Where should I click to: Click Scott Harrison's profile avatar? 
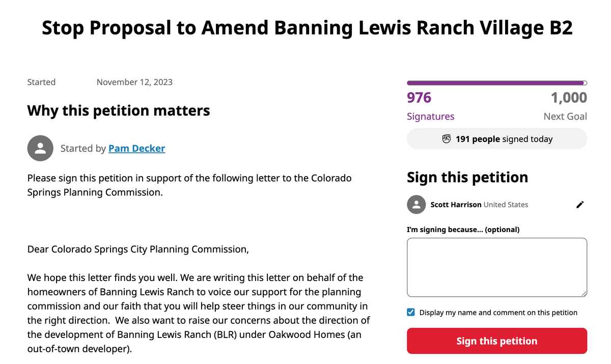coord(416,205)
